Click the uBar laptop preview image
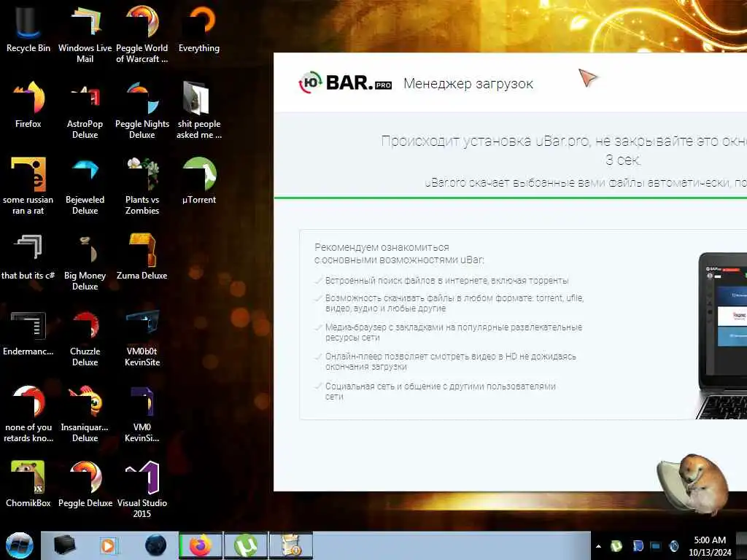747x560 pixels. tap(721, 335)
